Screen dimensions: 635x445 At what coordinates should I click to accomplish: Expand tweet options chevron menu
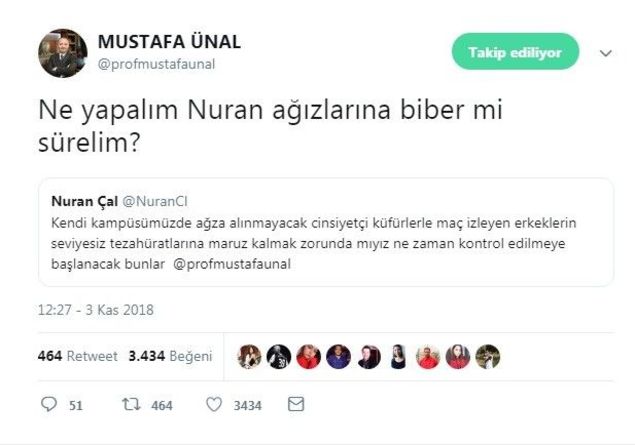pyautogui.click(x=604, y=52)
